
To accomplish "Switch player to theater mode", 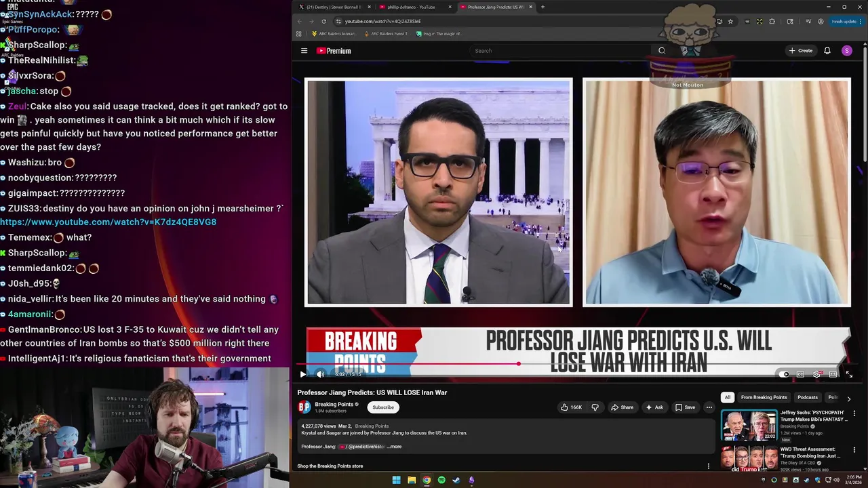I will (x=833, y=374).
